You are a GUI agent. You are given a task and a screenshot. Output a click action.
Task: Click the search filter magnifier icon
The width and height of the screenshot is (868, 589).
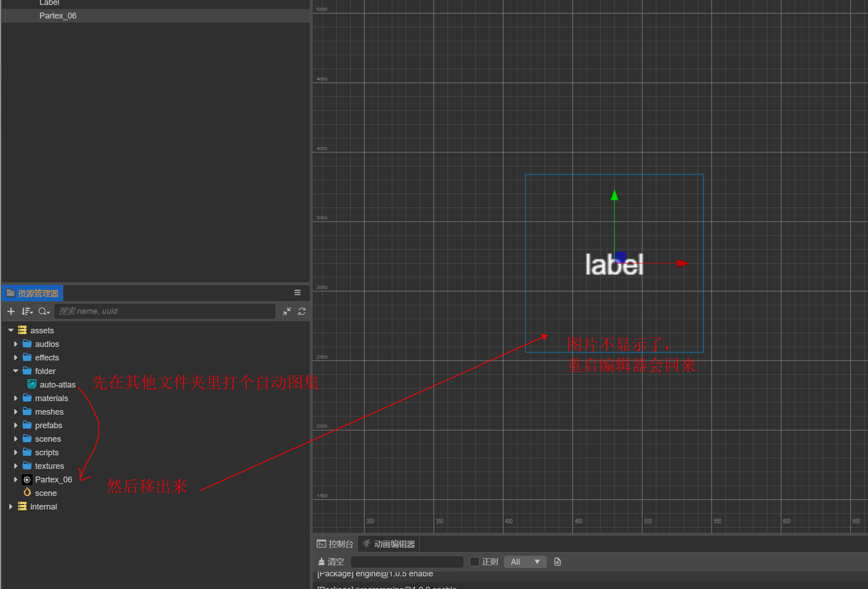point(43,311)
